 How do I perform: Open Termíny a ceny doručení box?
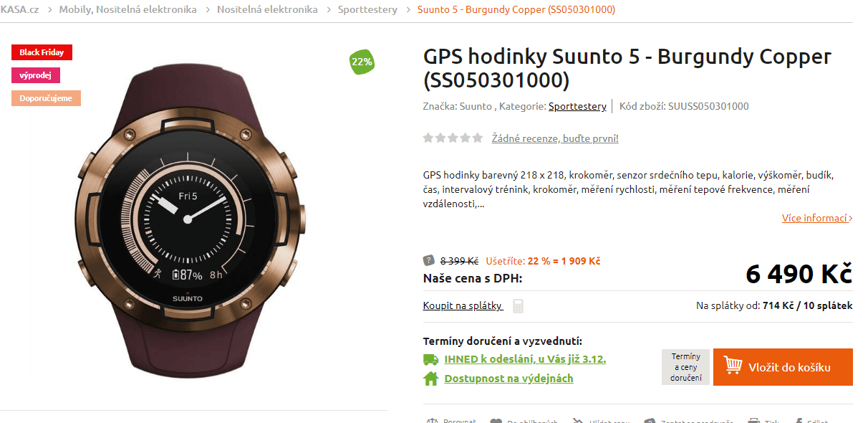[685, 367]
